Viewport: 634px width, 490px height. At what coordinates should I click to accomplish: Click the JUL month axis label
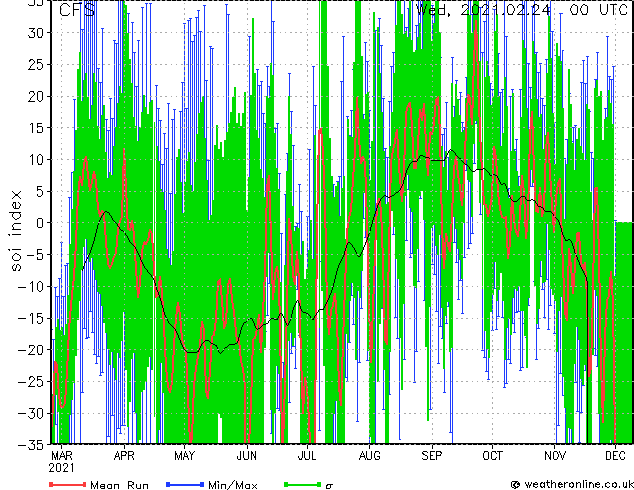pos(307,456)
